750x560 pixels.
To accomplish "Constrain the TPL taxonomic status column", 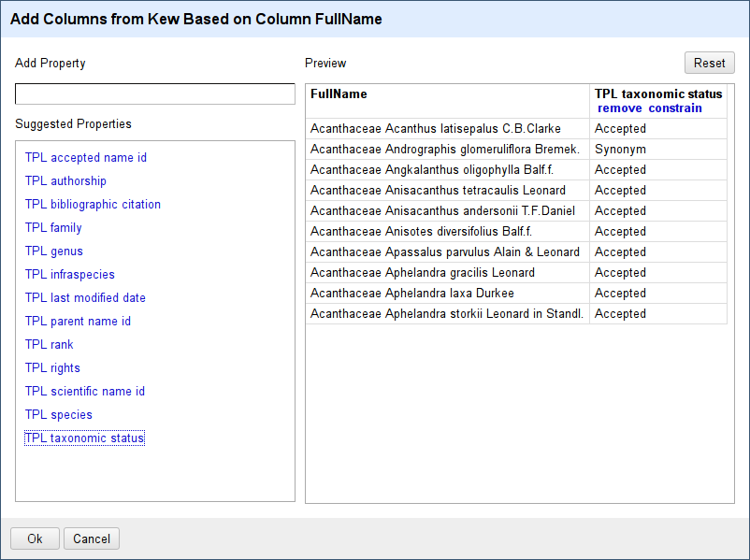I will [675, 108].
